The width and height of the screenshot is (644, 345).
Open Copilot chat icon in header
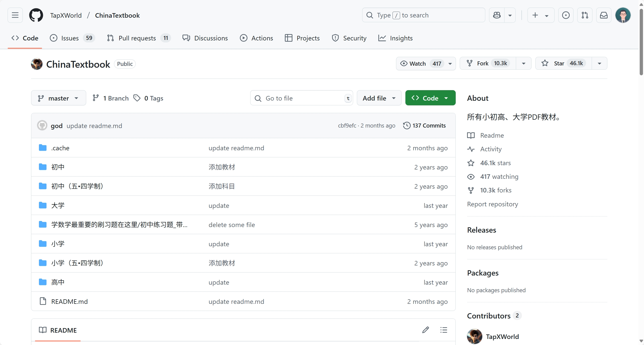pyautogui.click(x=497, y=15)
